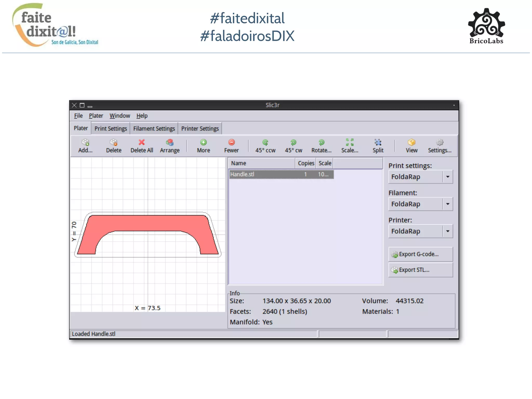Switch to the Filament Settings tab
The width and height of the screenshot is (532, 399).
(x=154, y=129)
